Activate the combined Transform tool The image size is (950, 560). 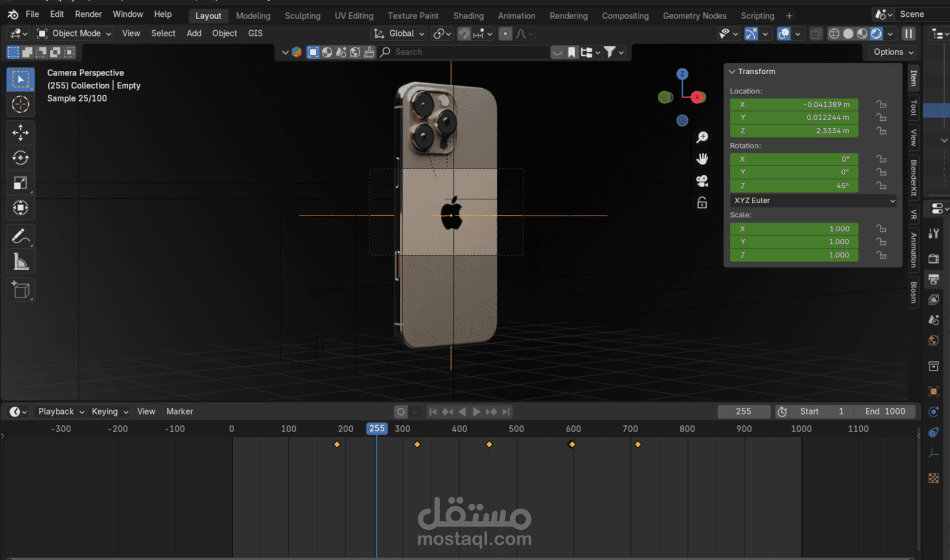point(20,208)
